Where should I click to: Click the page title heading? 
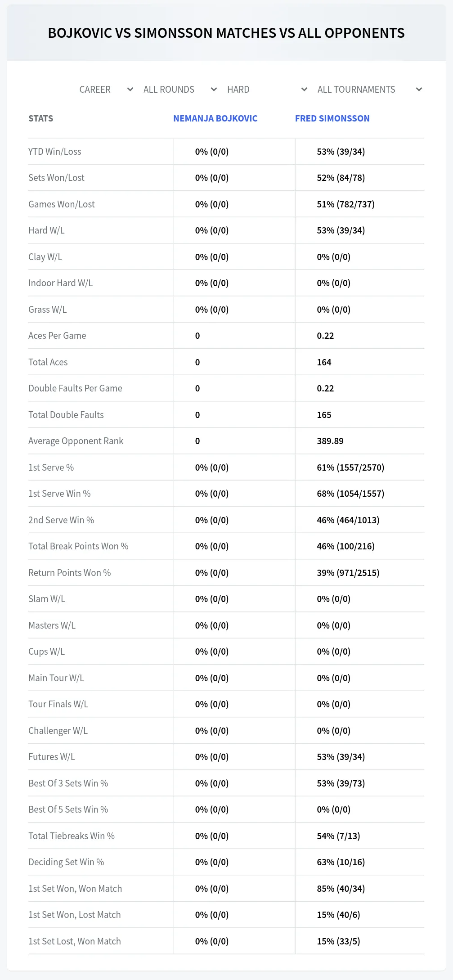point(226,33)
